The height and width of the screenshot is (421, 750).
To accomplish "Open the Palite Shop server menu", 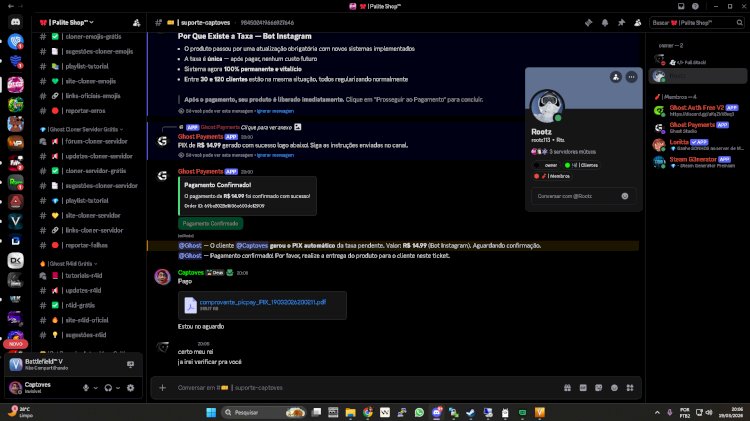I will tap(67, 22).
